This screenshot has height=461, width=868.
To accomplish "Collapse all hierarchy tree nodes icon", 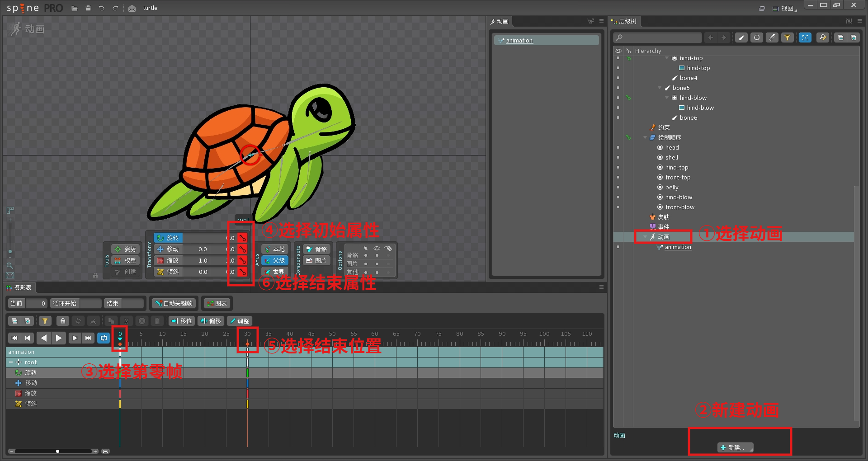I will pyautogui.click(x=840, y=38).
